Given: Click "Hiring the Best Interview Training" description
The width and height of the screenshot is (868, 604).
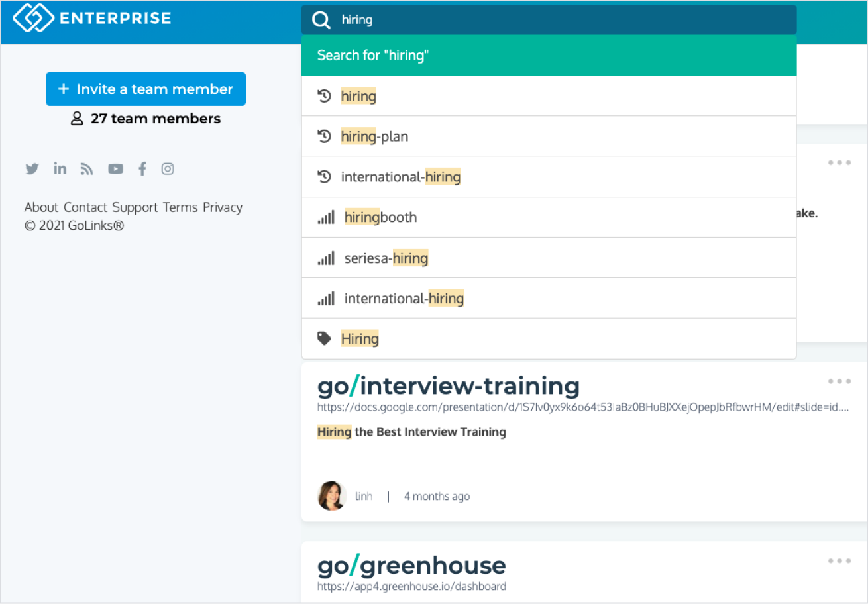Looking at the screenshot, I should (x=411, y=432).
